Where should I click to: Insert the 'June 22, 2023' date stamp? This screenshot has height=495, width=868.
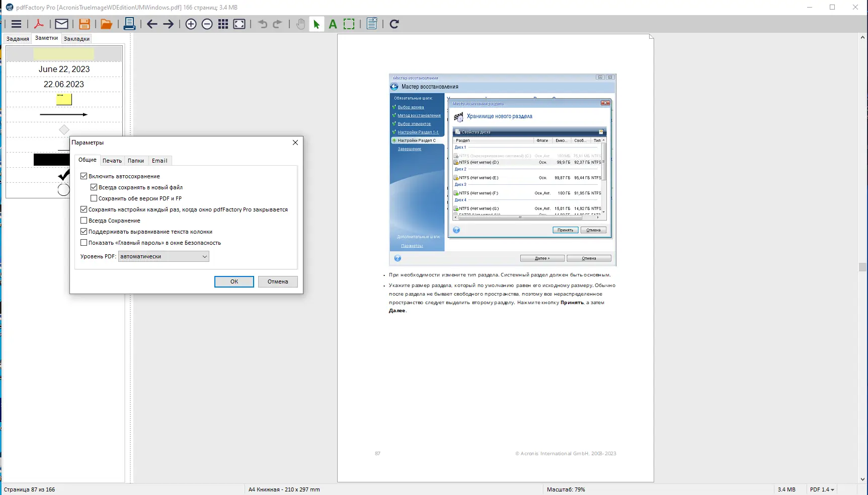click(x=64, y=69)
